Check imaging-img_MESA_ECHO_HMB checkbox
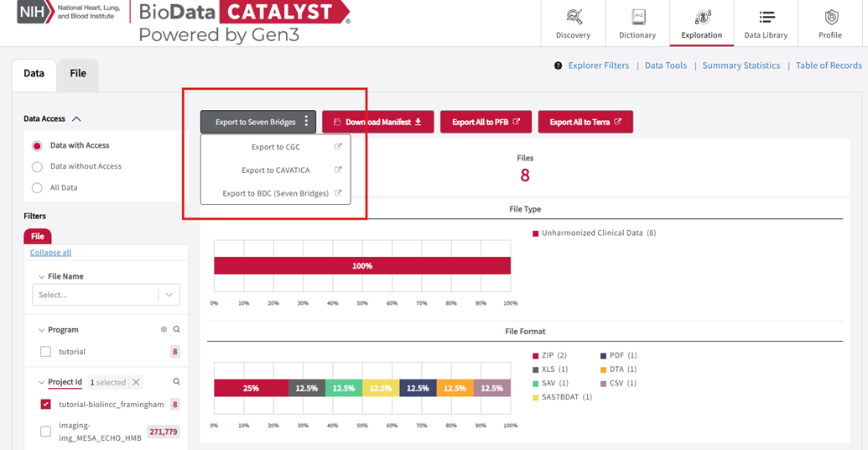 coord(46,432)
